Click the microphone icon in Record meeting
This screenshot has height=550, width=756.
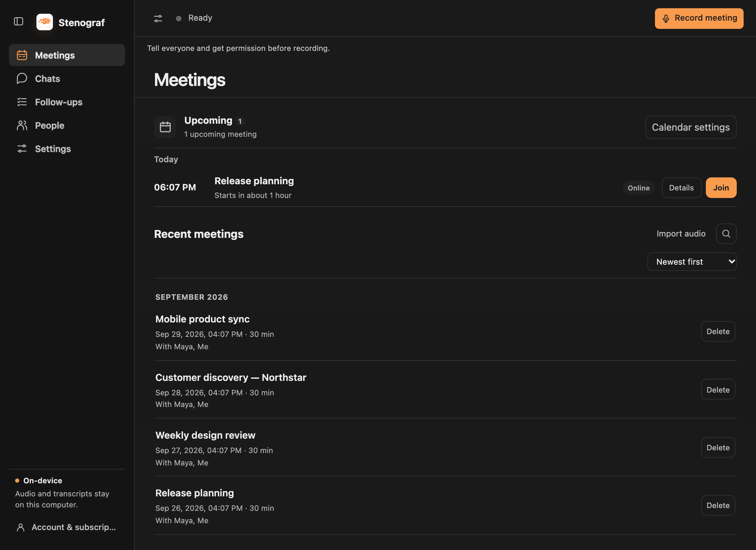(666, 19)
